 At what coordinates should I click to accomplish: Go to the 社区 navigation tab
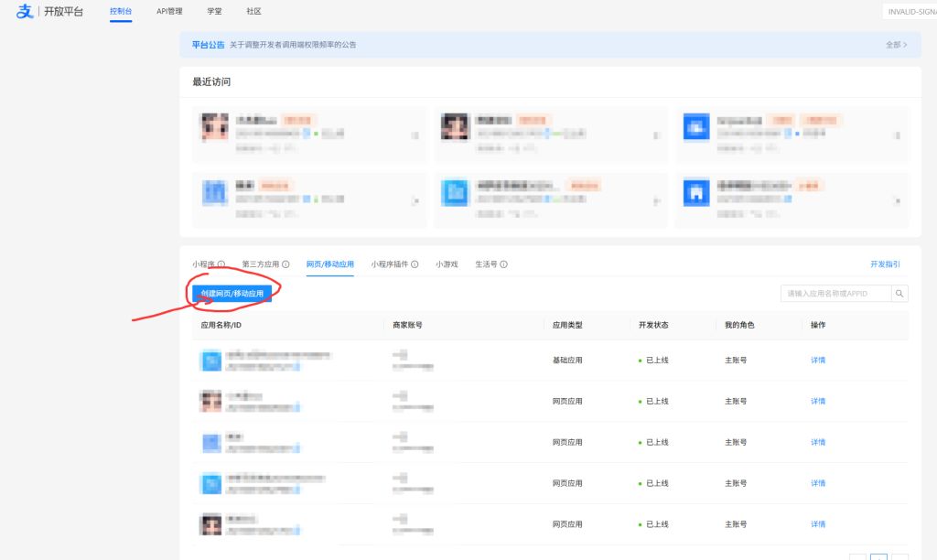tap(253, 12)
